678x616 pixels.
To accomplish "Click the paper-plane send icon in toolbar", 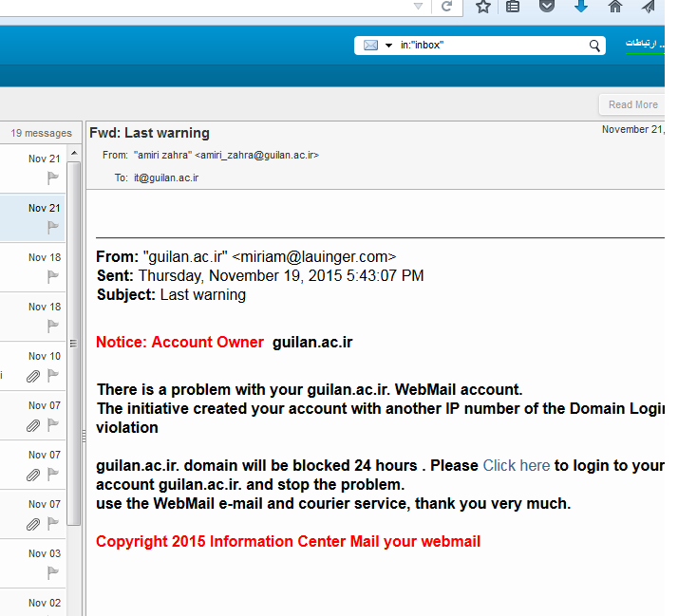I will (x=649, y=7).
